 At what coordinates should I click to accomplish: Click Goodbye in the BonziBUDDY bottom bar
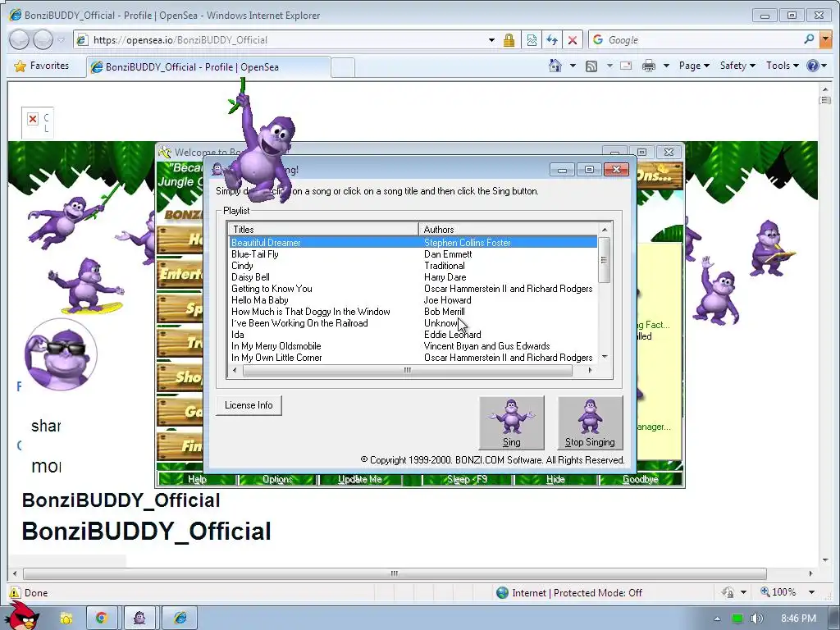click(640, 479)
